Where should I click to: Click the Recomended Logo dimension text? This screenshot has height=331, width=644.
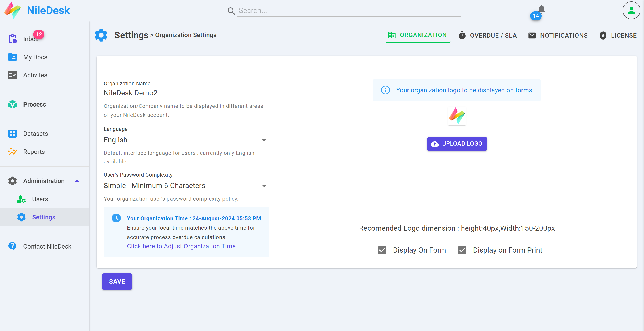457,228
